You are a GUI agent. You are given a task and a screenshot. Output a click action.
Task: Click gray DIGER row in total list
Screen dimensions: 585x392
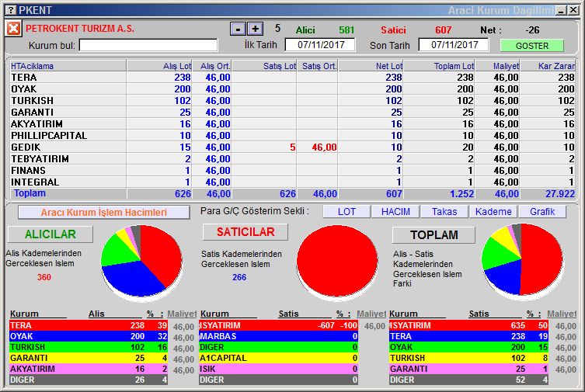(x=468, y=380)
